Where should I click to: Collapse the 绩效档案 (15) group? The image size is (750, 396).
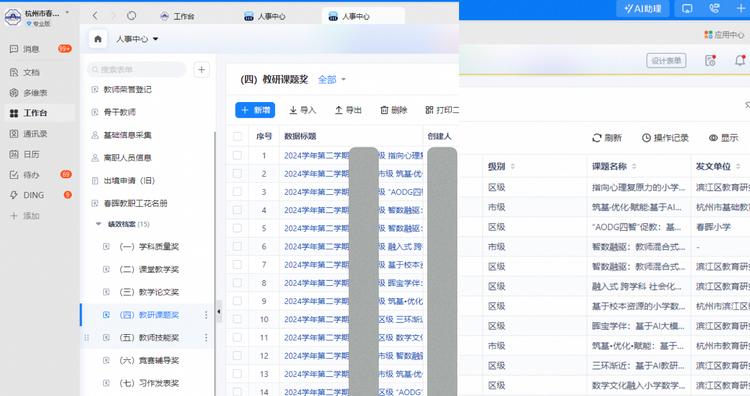(x=98, y=224)
